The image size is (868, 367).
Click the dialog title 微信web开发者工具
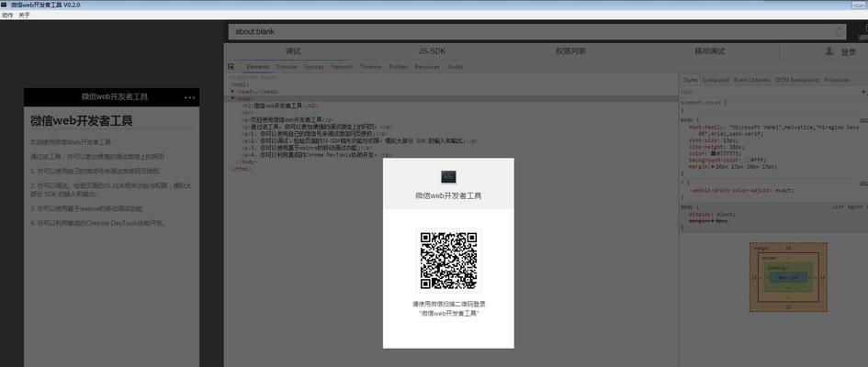point(448,195)
